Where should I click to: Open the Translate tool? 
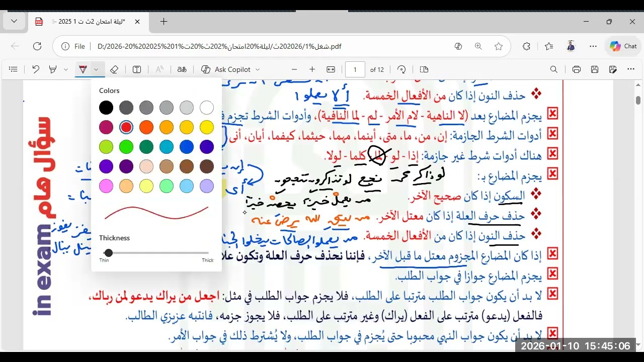coord(182,69)
